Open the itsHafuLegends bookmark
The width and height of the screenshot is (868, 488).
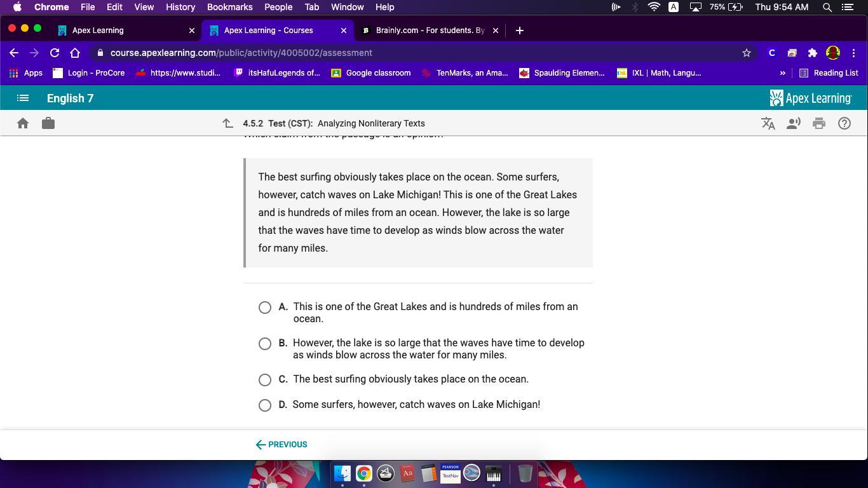277,73
